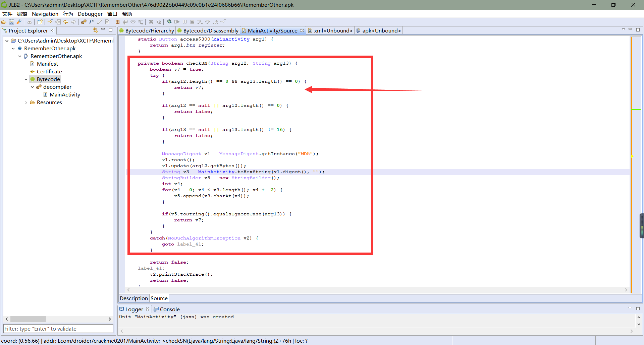
Task: Click the rename pencil icon
Action: 99,22
